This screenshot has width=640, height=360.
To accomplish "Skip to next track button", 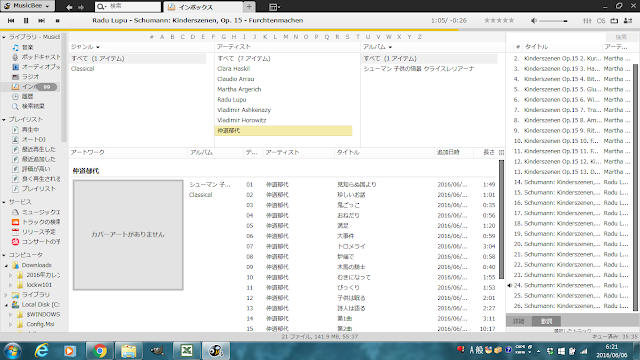I will pyautogui.click(x=41, y=20).
